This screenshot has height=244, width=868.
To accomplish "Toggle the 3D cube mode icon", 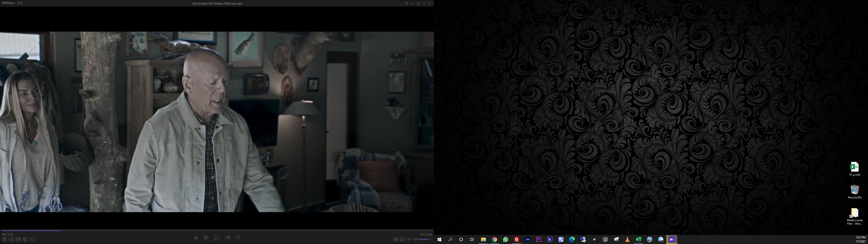I will [25, 239].
